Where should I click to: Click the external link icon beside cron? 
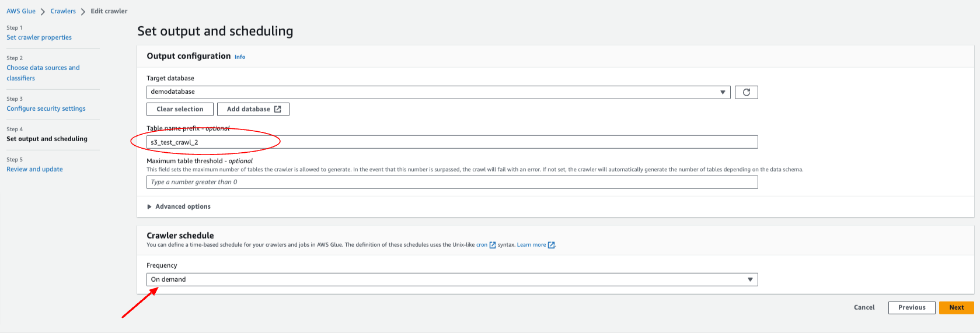(492, 245)
